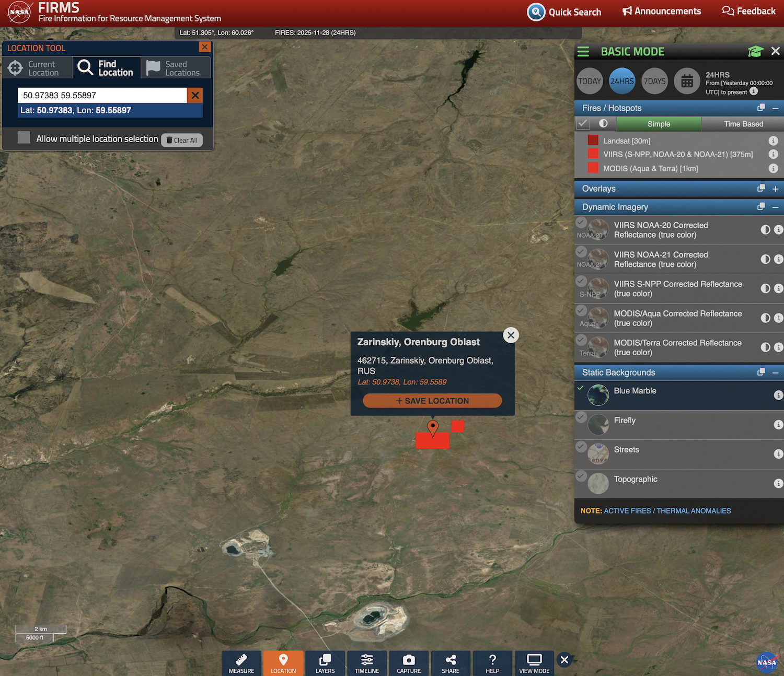Open the Layers tool

pyautogui.click(x=325, y=663)
